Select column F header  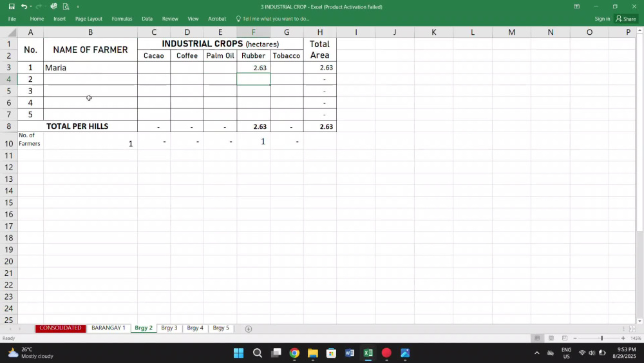[253, 32]
